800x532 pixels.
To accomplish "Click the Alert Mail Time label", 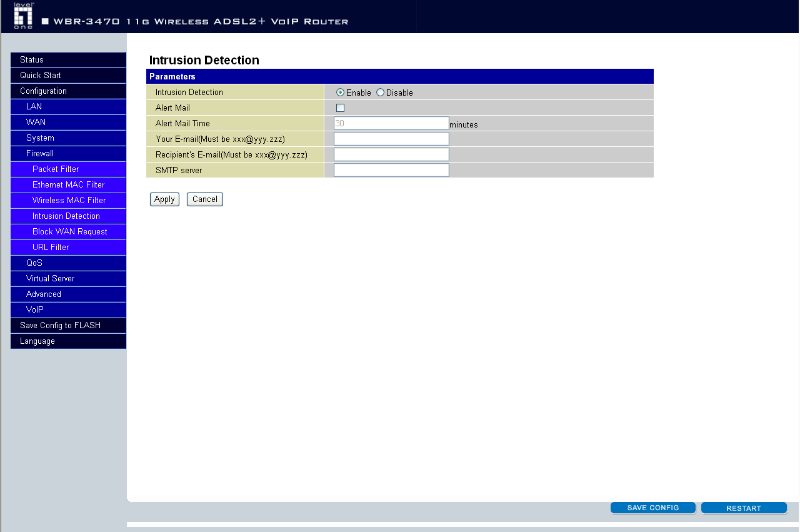I will point(182,124).
